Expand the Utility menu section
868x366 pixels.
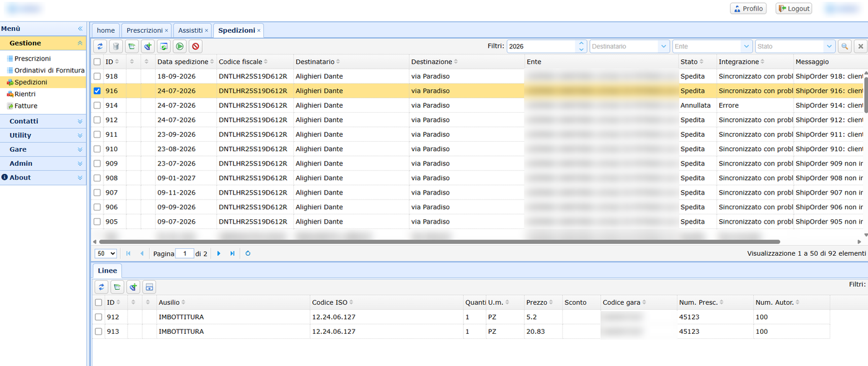tap(43, 135)
